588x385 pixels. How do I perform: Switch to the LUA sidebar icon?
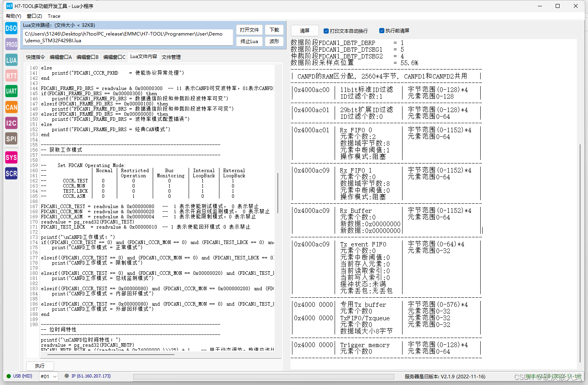pyautogui.click(x=11, y=60)
